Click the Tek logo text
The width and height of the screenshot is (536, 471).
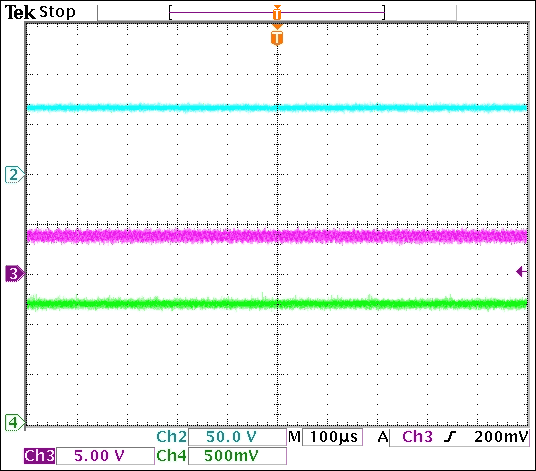click(20, 13)
